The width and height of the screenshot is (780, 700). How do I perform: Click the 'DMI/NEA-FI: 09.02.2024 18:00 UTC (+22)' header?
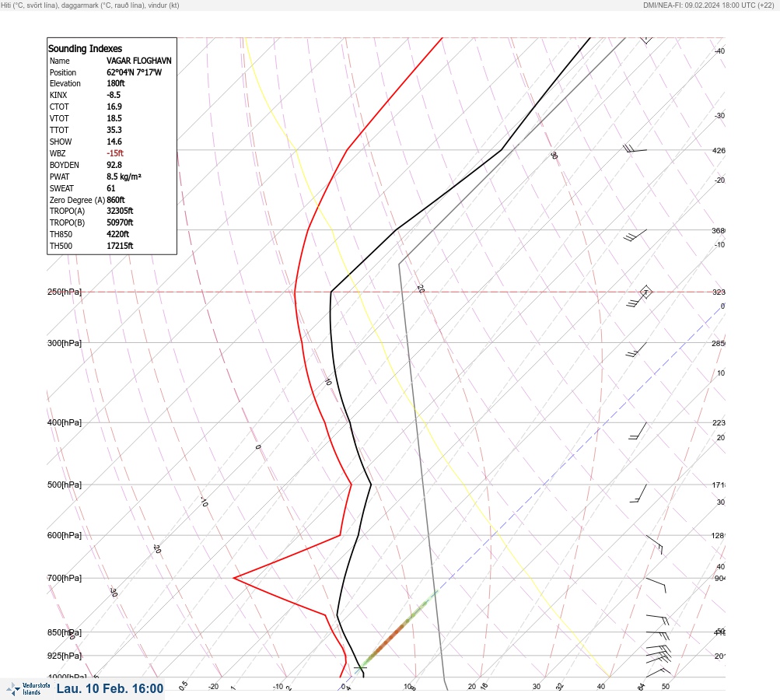coord(708,5)
